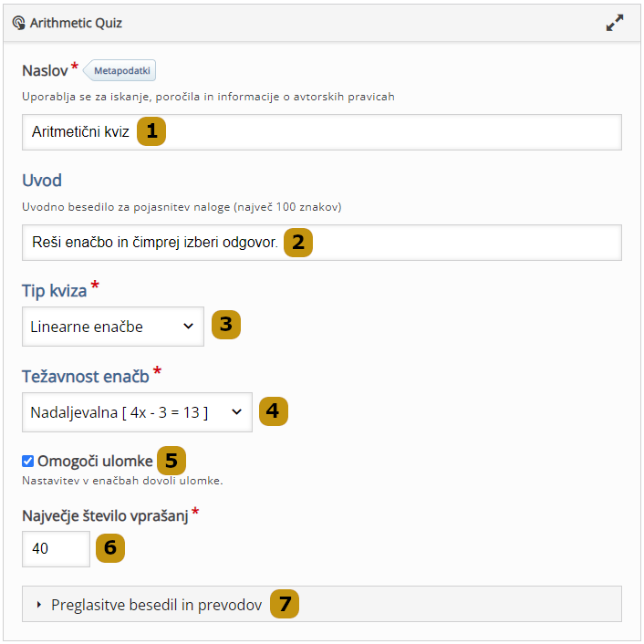The height and width of the screenshot is (644, 644).
Task: Click the Arithmetic Quiz logo icon
Action: pos(19,23)
